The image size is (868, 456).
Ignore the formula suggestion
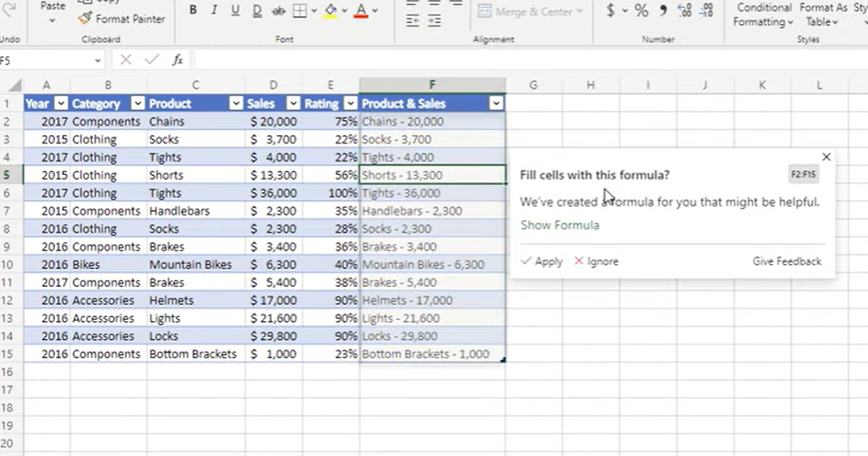click(x=596, y=261)
